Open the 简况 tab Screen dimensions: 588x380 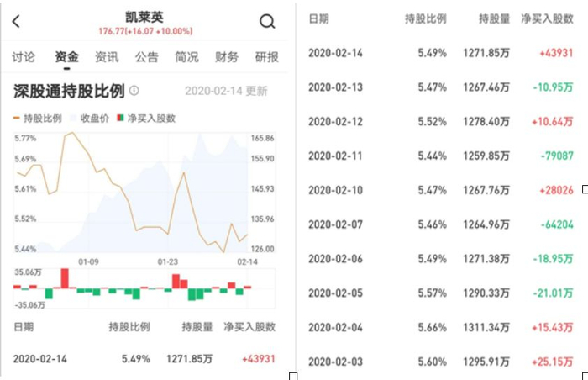tap(186, 57)
